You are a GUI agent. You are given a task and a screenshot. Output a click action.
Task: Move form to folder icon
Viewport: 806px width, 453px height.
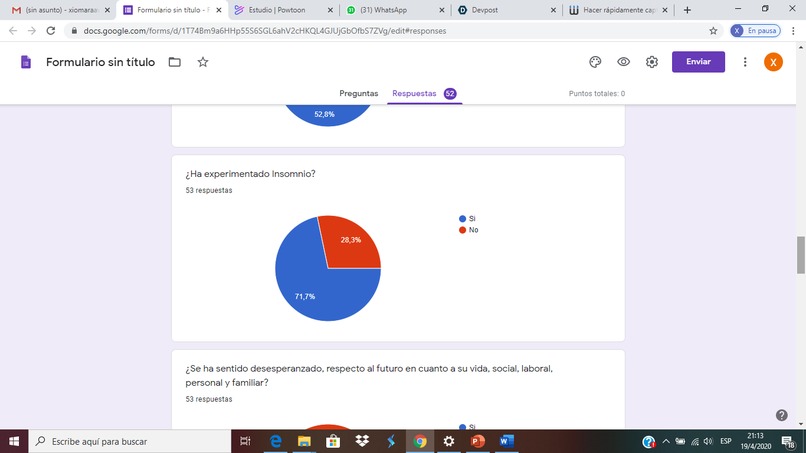(x=175, y=62)
